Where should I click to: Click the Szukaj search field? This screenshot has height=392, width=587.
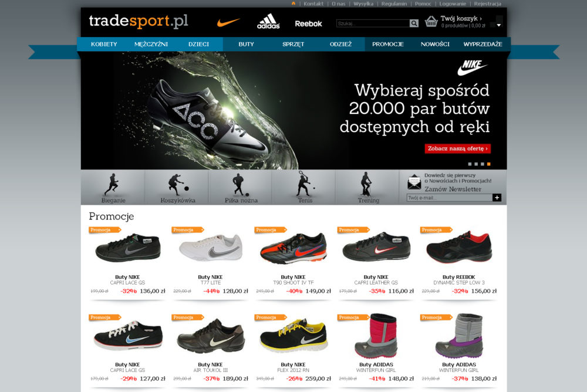point(373,23)
